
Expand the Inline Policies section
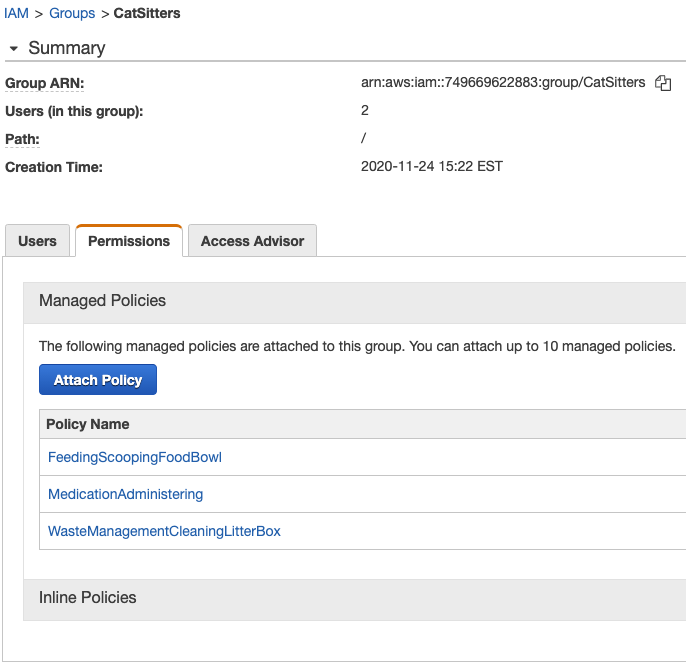coord(354,598)
